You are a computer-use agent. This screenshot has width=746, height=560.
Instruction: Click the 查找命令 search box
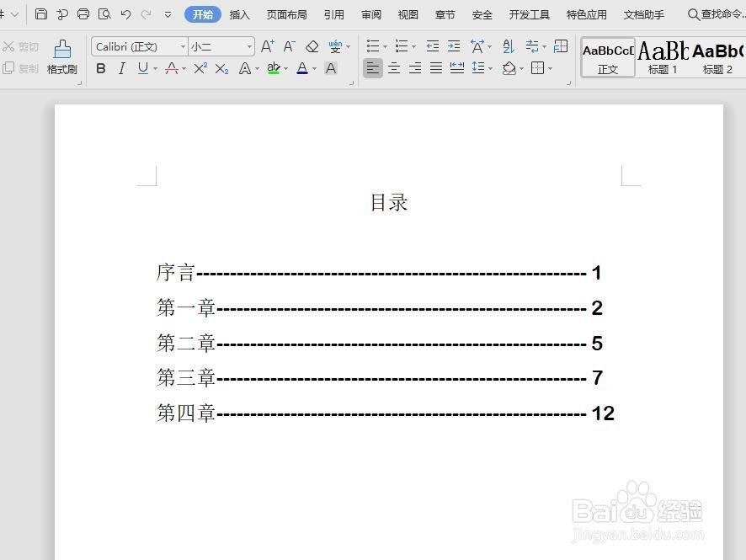tap(717, 14)
